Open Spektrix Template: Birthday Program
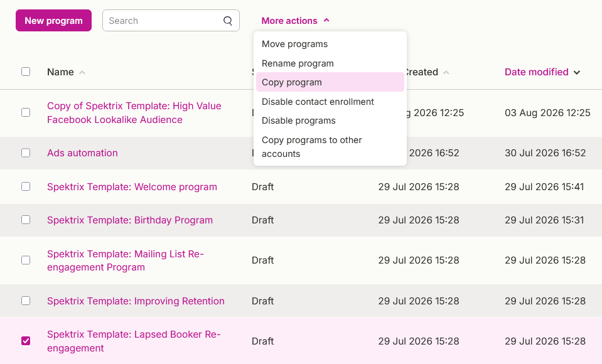The height and width of the screenshot is (364, 602). 130,220
